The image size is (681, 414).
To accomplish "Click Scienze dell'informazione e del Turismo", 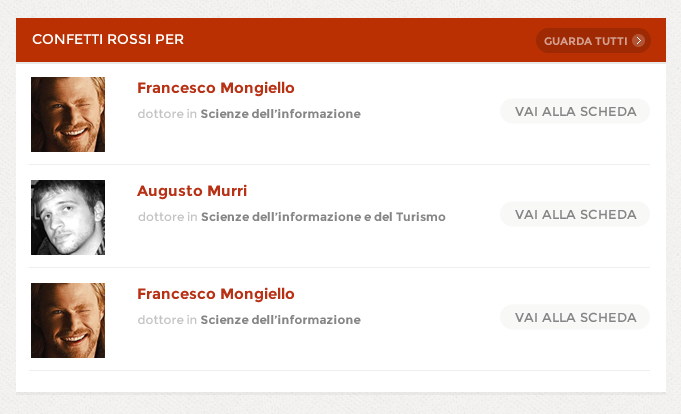I will 323,217.
